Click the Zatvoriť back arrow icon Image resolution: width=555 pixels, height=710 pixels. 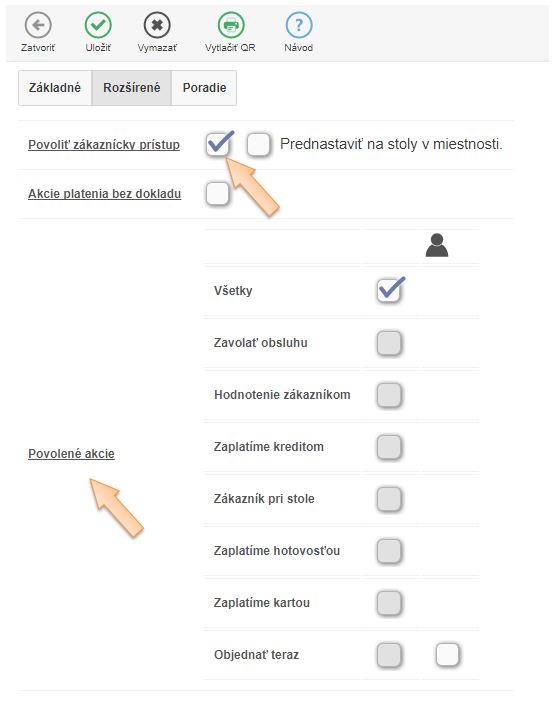coord(38,25)
